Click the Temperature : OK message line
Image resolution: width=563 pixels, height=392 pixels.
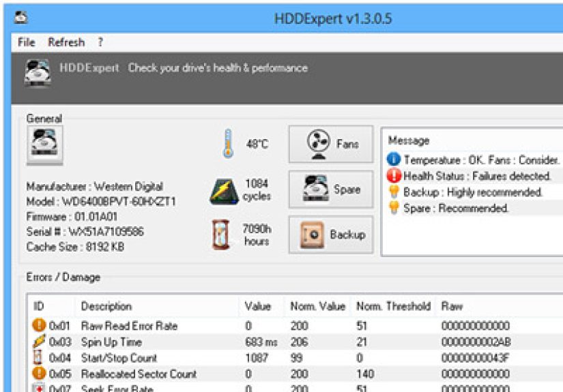[x=481, y=160]
